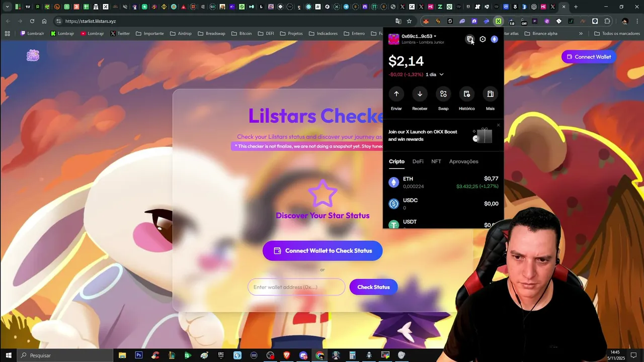Open the Bitcoin bookmarks folder
The width and height of the screenshot is (644, 362).
click(242, 34)
